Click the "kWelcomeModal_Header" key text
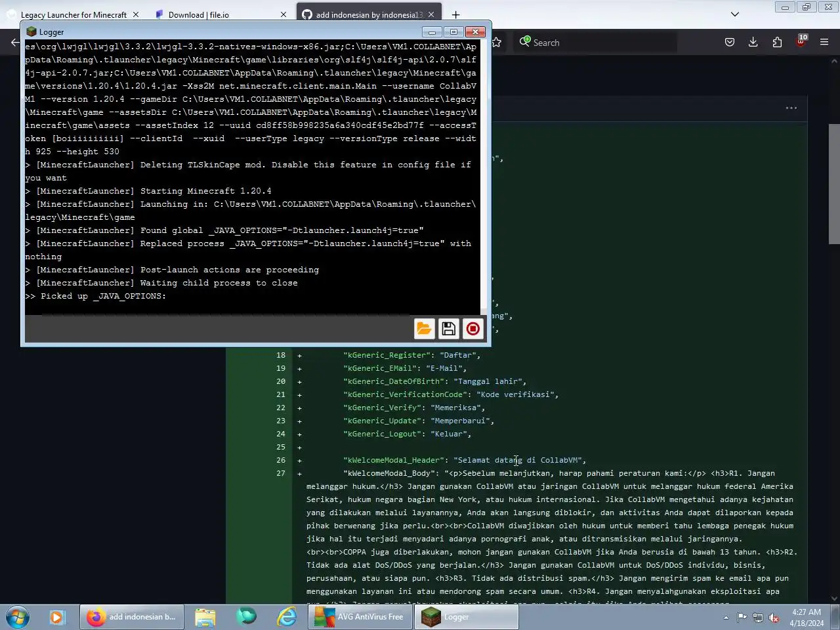This screenshot has width=840, height=630. click(x=394, y=460)
